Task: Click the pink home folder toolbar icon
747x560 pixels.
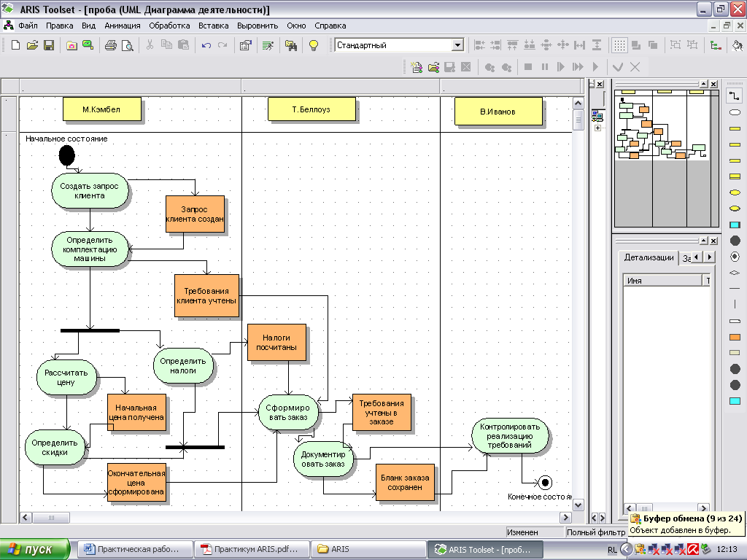Action: click(71, 45)
